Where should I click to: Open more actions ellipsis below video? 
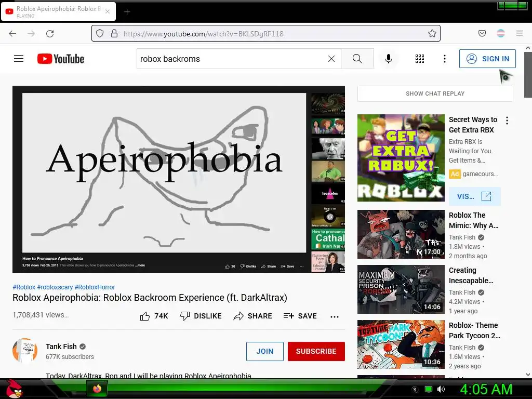tap(335, 316)
